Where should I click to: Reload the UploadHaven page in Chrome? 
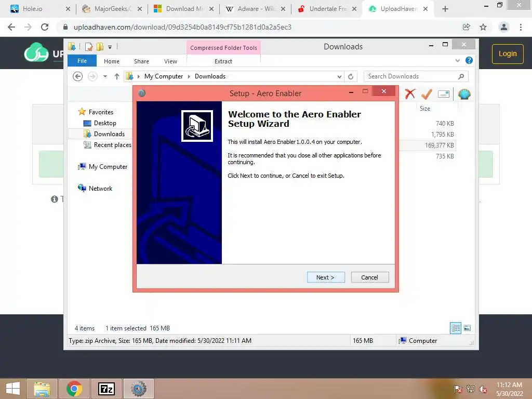(45, 27)
